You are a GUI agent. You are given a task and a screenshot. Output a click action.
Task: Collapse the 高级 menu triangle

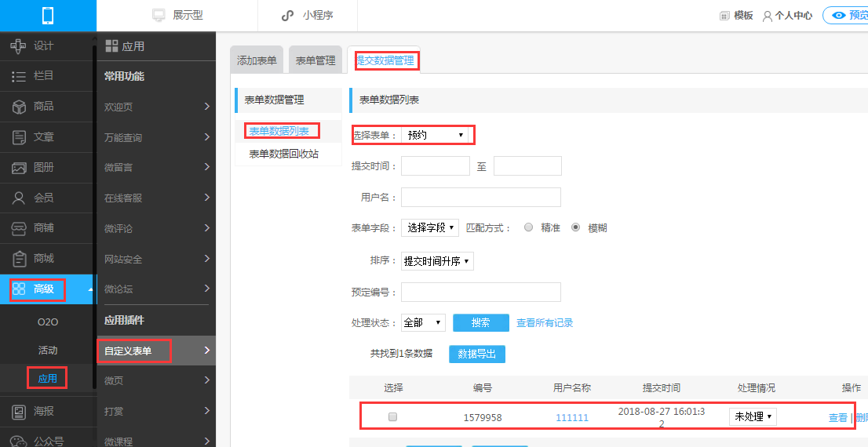pos(90,289)
